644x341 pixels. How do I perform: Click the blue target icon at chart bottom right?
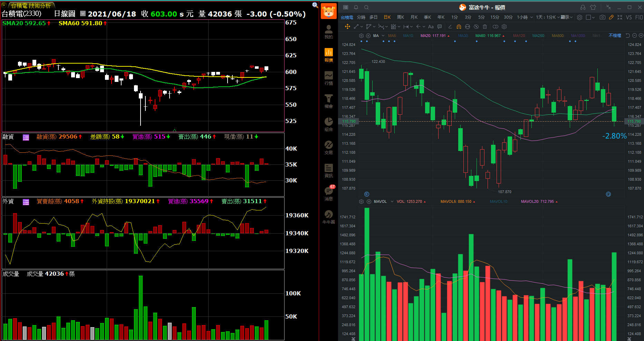click(x=608, y=194)
